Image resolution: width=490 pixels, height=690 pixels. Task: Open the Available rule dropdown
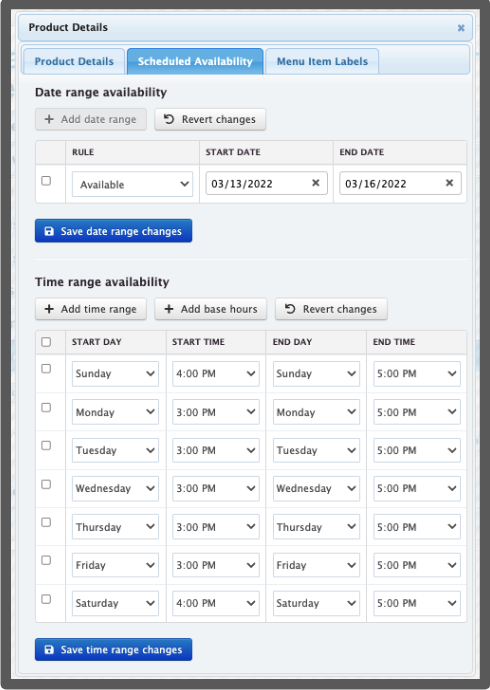[132, 184]
